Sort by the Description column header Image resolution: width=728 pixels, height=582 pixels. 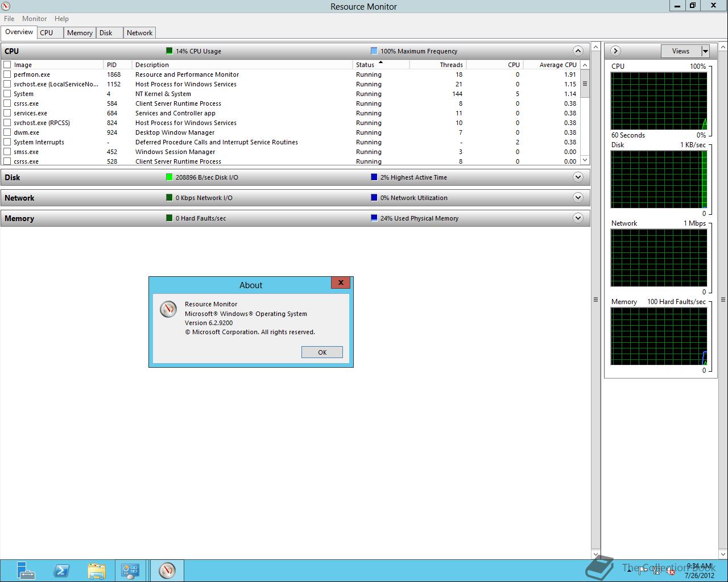[x=242, y=65]
